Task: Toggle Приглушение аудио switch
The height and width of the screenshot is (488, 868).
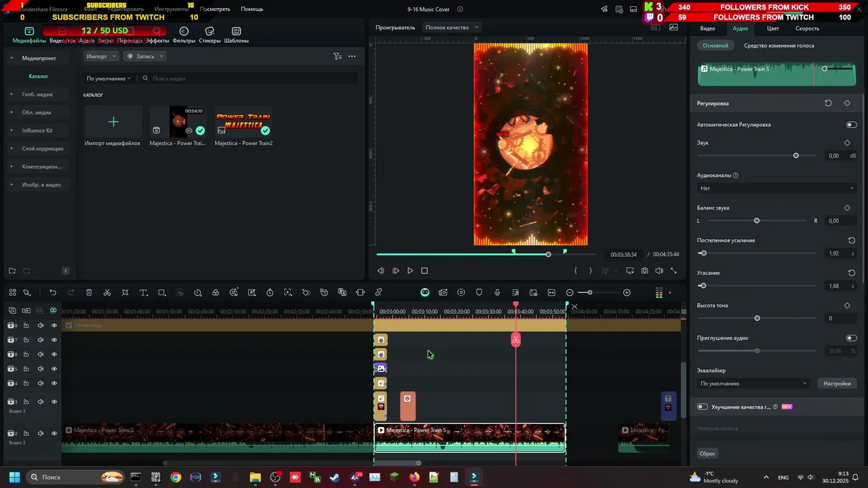Action: (x=851, y=338)
